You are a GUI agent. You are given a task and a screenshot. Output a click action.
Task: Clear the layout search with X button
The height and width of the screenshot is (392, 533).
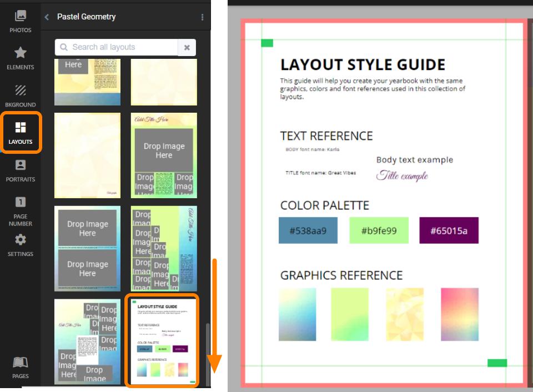click(187, 48)
